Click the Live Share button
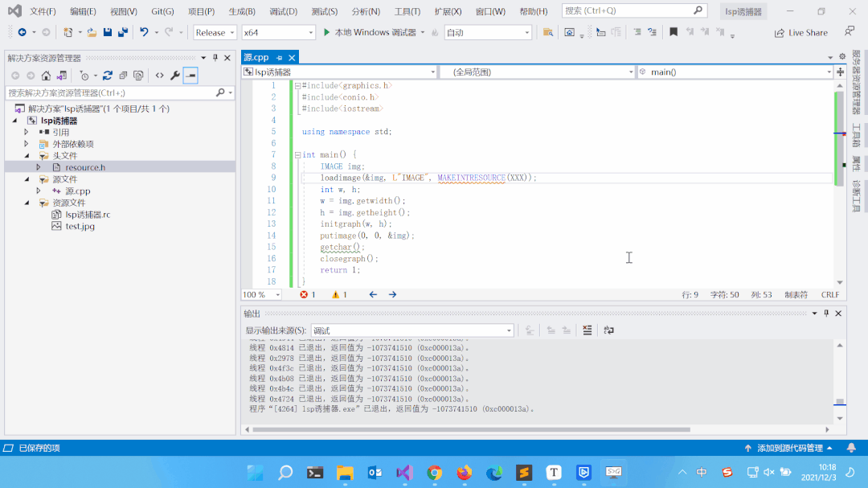This screenshot has height=488, width=868. 800,33
